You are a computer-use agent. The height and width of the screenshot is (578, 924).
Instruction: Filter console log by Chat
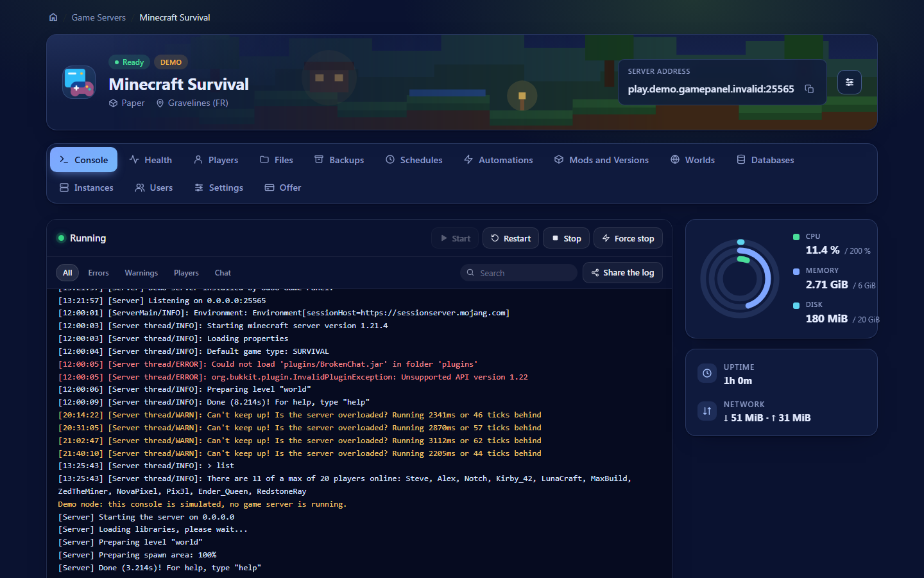point(223,273)
